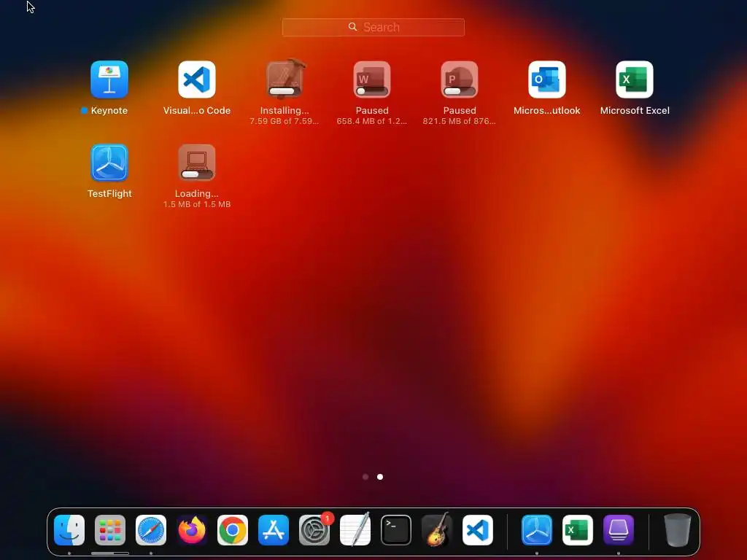Open Apple Configurator in the Dock
The image size is (747, 560).
[619, 530]
